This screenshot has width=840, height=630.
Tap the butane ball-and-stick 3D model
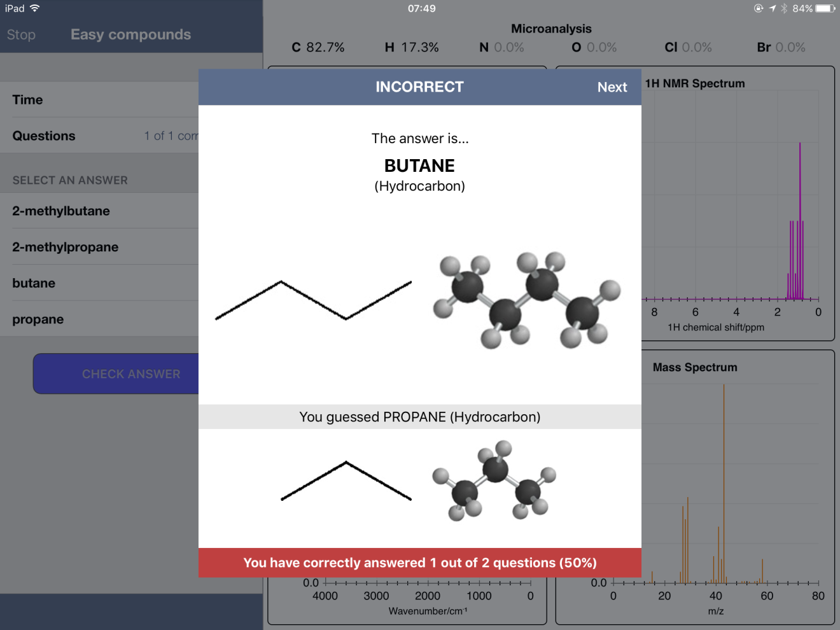tap(526, 300)
